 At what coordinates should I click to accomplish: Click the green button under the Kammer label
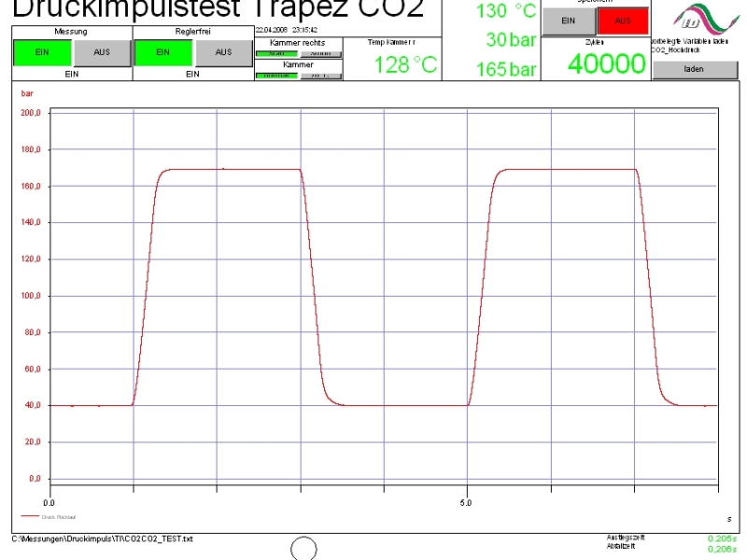276,76
